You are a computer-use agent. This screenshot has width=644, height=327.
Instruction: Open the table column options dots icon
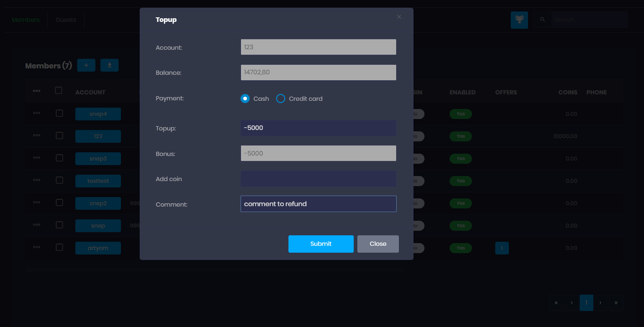point(37,91)
